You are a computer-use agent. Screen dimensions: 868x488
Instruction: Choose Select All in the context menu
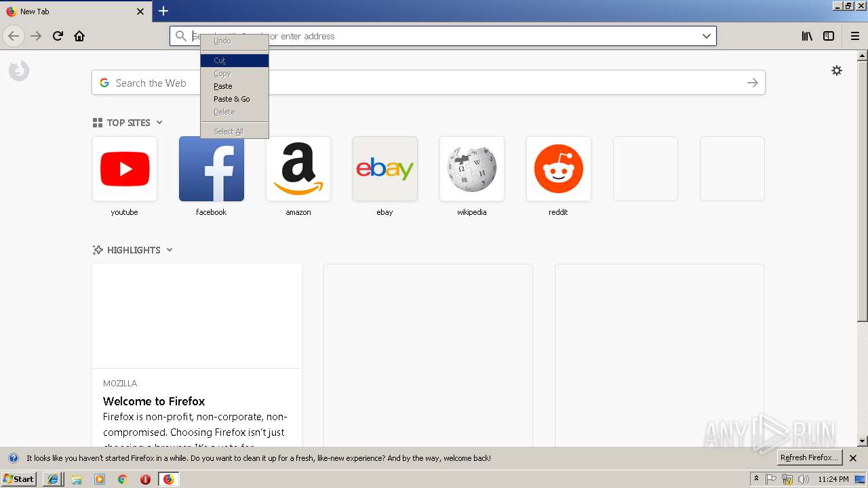point(235,131)
